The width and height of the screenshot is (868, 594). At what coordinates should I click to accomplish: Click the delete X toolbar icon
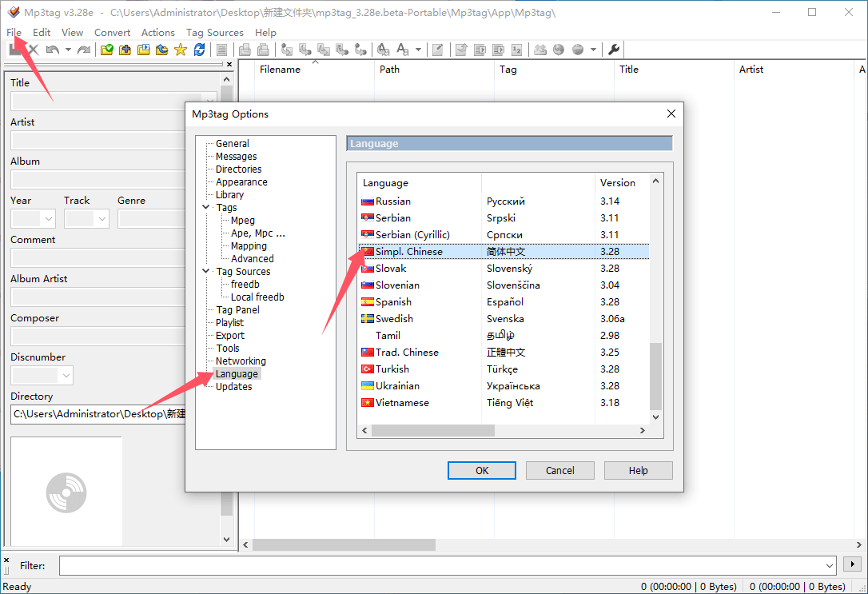coord(34,50)
